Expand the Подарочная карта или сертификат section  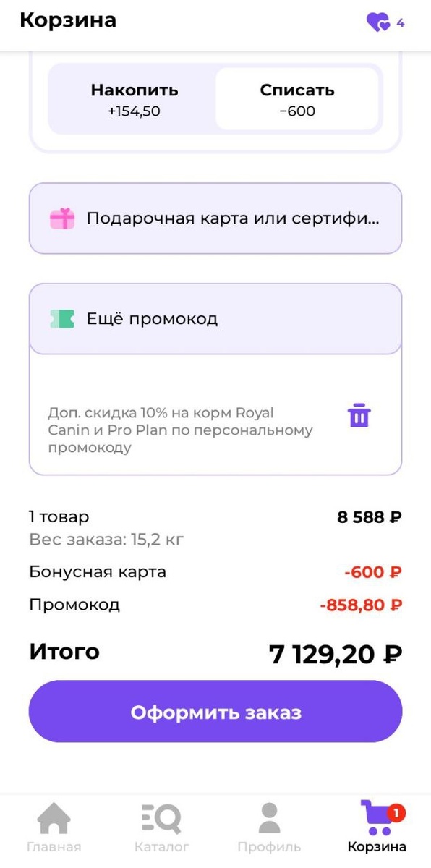coord(215,217)
